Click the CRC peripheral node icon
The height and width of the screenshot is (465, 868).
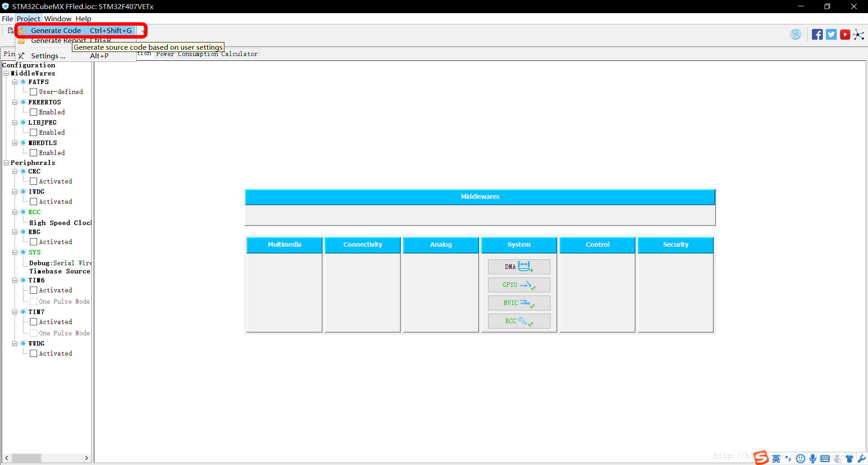23,171
